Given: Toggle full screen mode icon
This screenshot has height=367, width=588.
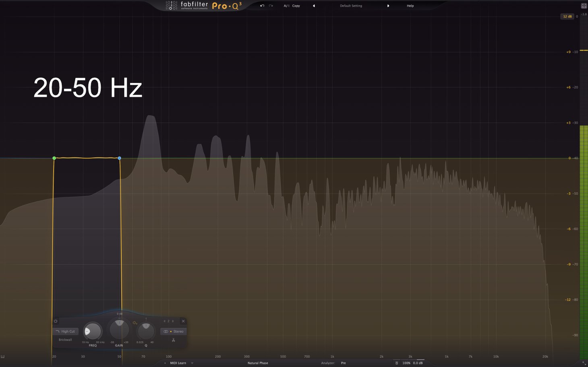Looking at the screenshot, I should (584, 6).
